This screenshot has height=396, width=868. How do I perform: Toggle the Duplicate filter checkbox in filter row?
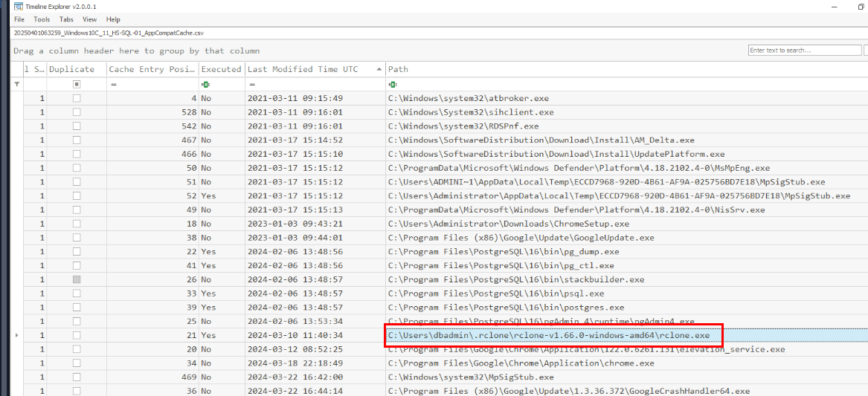click(x=77, y=85)
